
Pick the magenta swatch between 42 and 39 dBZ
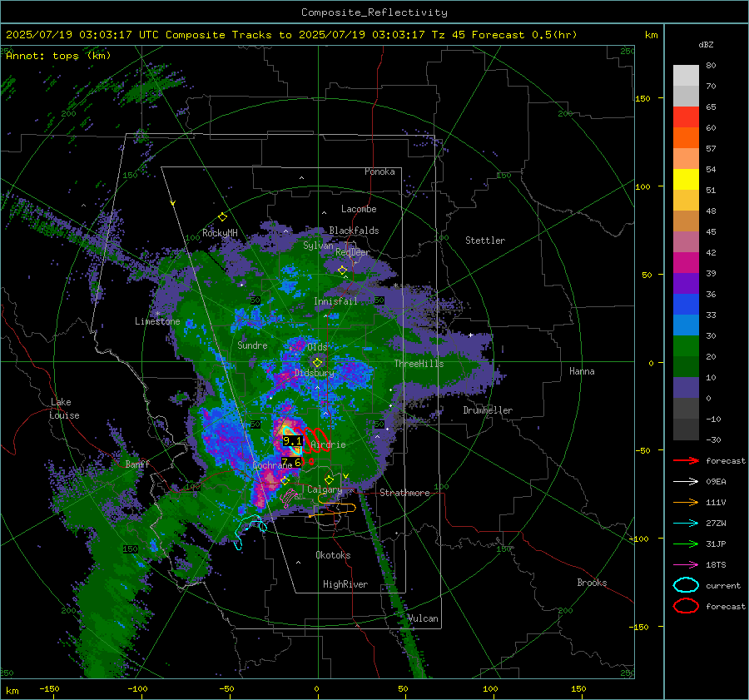click(x=686, y=263)
